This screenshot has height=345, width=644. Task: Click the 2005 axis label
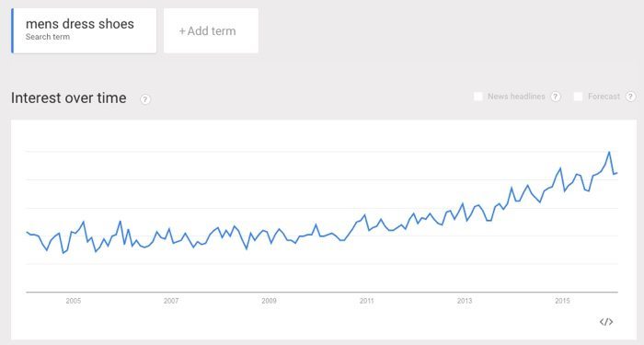point(74,301)
